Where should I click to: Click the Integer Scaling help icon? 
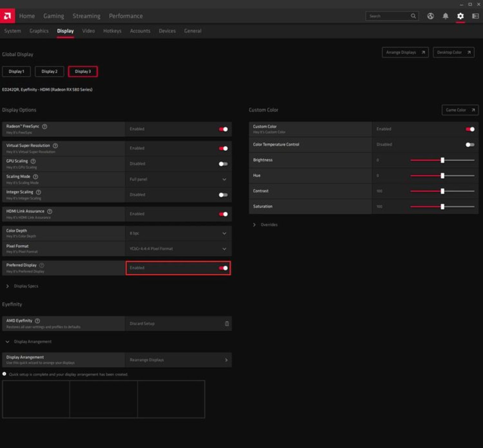coord(38,192)
